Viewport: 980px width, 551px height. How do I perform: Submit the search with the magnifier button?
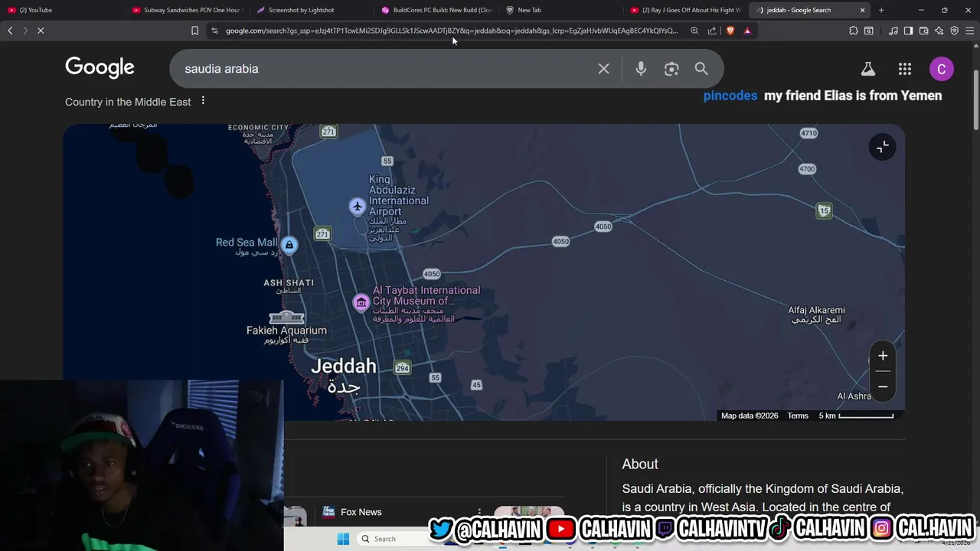coord(701,69)
